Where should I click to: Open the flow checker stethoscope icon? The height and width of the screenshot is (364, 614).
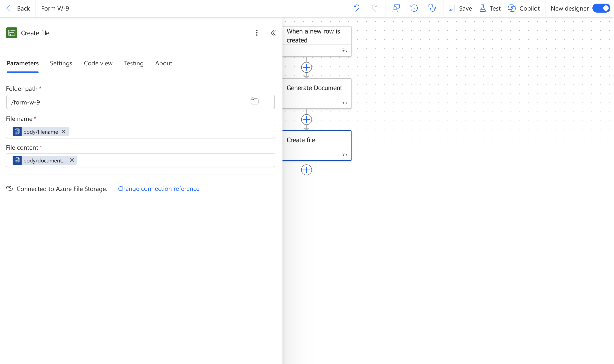point(432,8)
